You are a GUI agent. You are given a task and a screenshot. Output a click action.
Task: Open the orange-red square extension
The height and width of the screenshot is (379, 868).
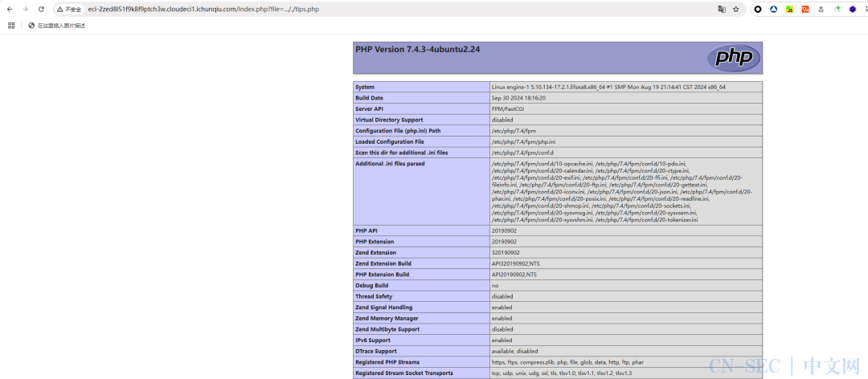coord(806,10)
